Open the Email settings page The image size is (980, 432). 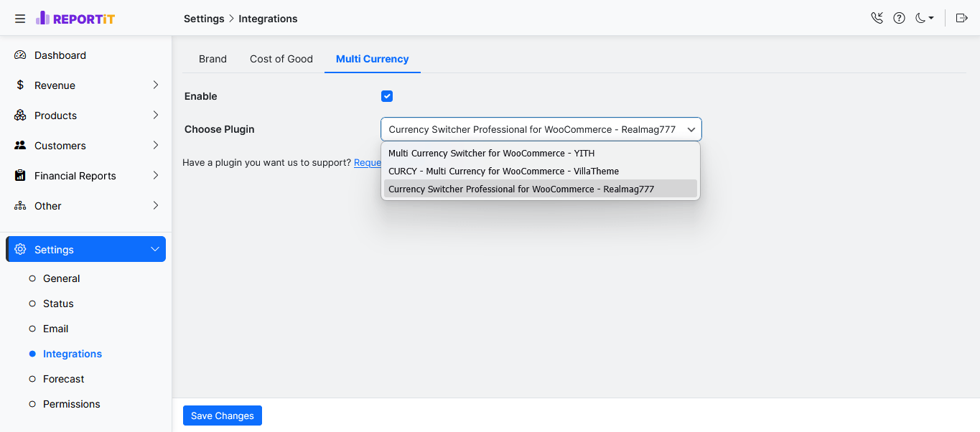click(56, 329)
